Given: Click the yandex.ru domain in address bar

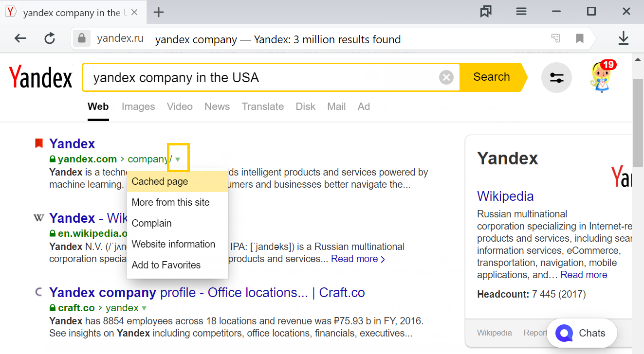Looking at the screenshot, I should tap(120, 39).
